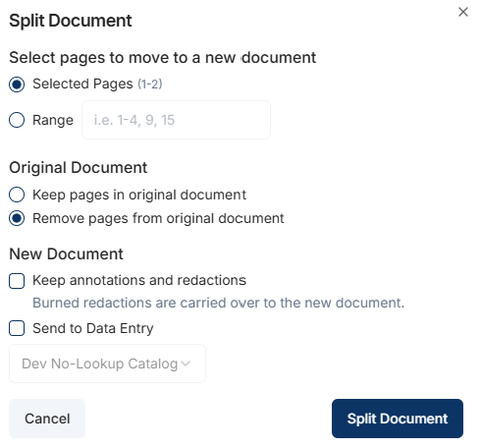The image size is (481, 448).
Task: Click the Send to Data Entry label
Action: click(x=93, y=328)
